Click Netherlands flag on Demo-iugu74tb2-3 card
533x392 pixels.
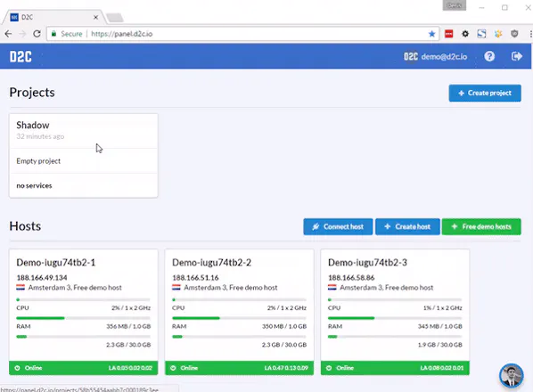332,288
